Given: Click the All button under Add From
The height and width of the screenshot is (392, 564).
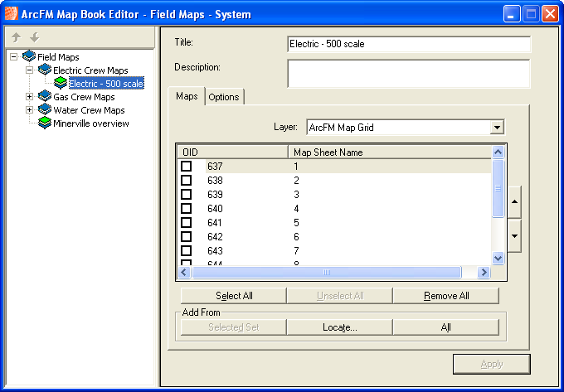Looking at the screenshot, I should (446, 327).
